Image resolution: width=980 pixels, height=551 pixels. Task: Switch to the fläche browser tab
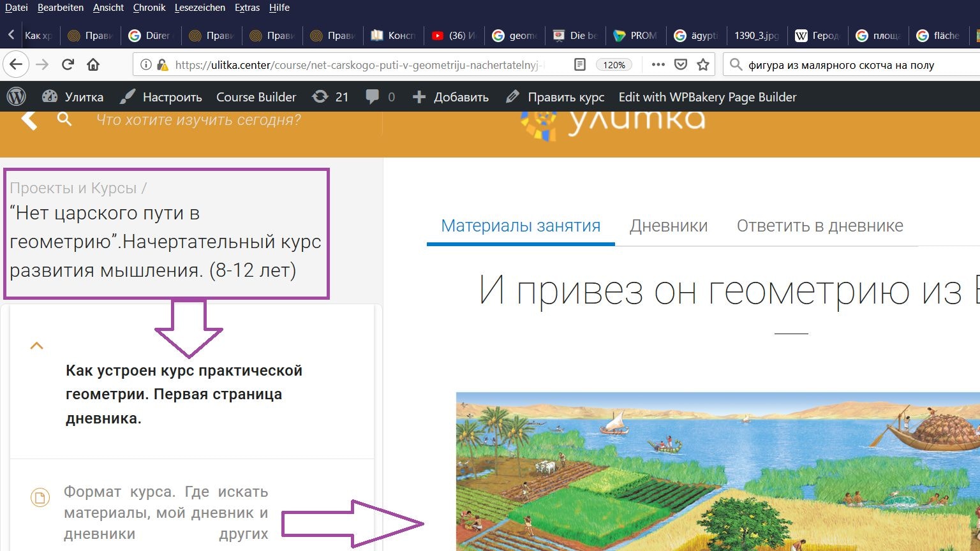(x=939, y=36)
